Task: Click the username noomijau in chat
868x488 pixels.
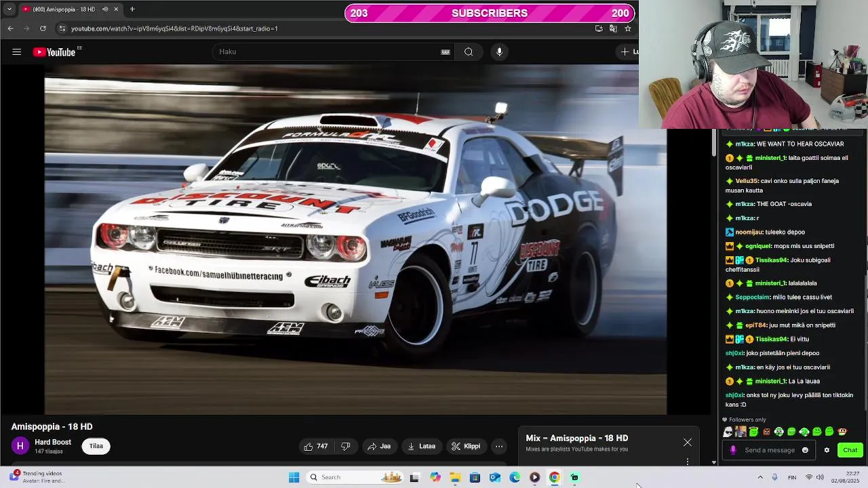Action: [749, 232]
